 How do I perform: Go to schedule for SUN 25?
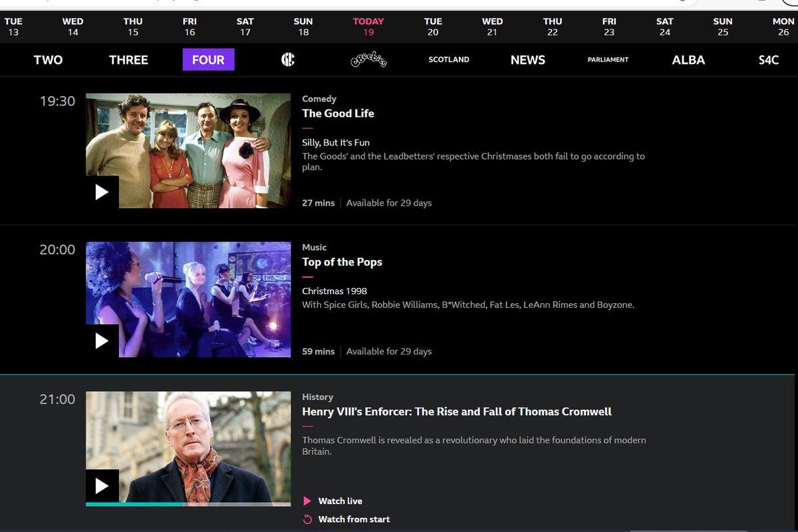click(723, 27)
